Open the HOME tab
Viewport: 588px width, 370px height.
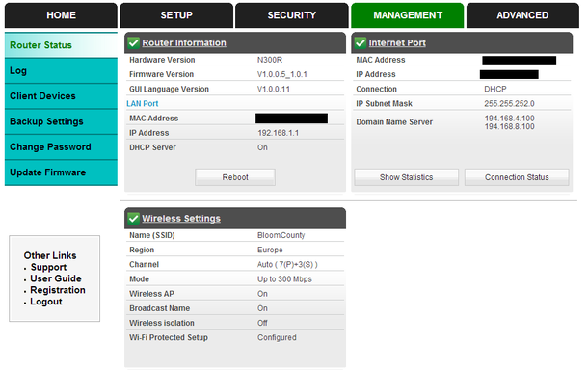point(61,15)
